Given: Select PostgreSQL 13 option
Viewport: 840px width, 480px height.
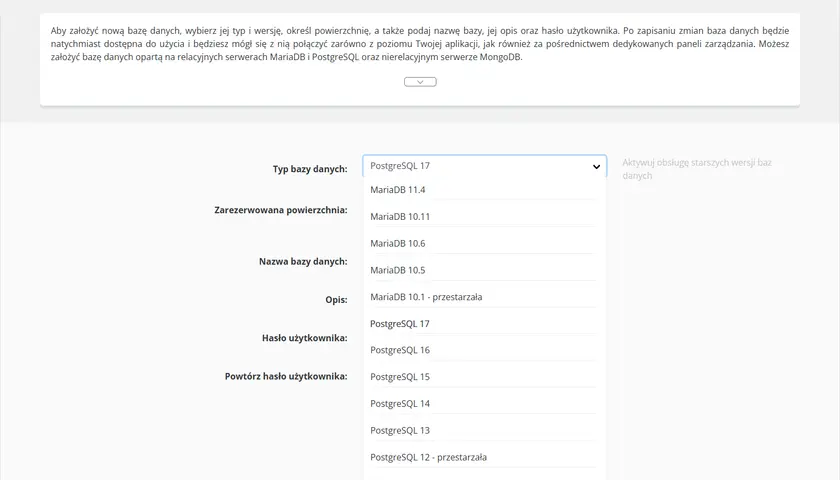Looking at the screenshot, I should (x=483, y=430).
